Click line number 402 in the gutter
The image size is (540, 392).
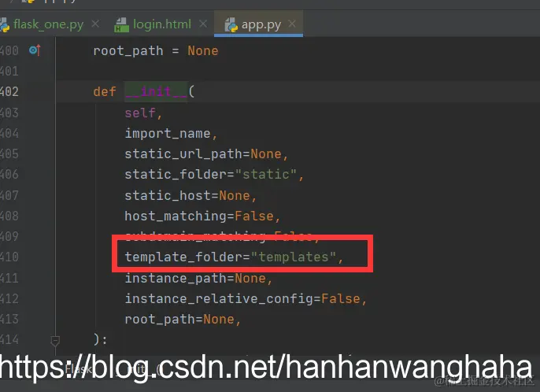pyautogui.click(x=9, y=91)
